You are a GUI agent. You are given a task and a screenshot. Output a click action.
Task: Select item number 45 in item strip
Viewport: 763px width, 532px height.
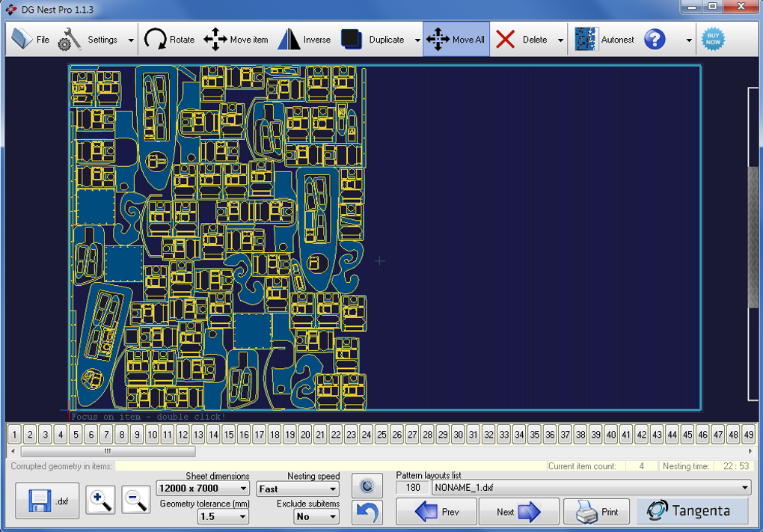687,434
